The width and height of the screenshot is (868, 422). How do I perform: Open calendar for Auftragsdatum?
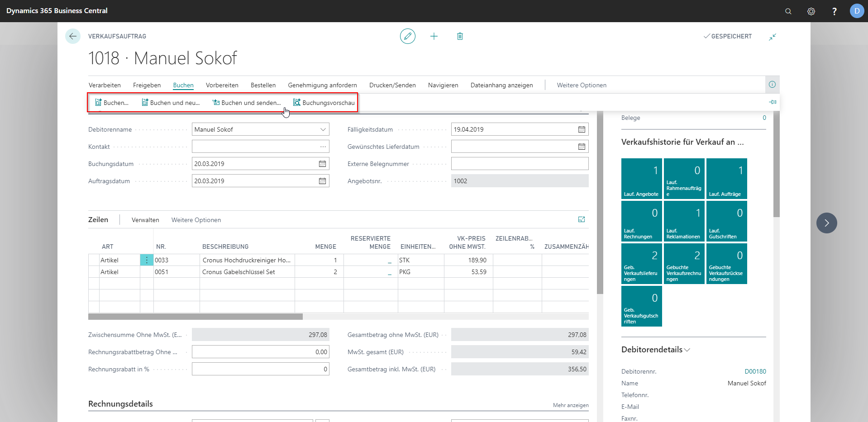[x=322, y=181]
